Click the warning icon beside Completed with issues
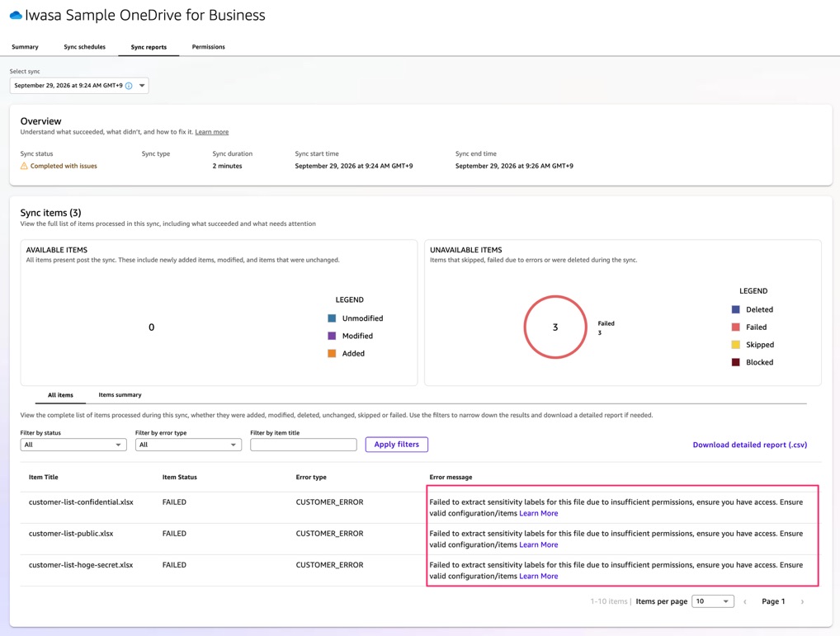The width and height of the screenshot is (840, 636). coord(24,166)
